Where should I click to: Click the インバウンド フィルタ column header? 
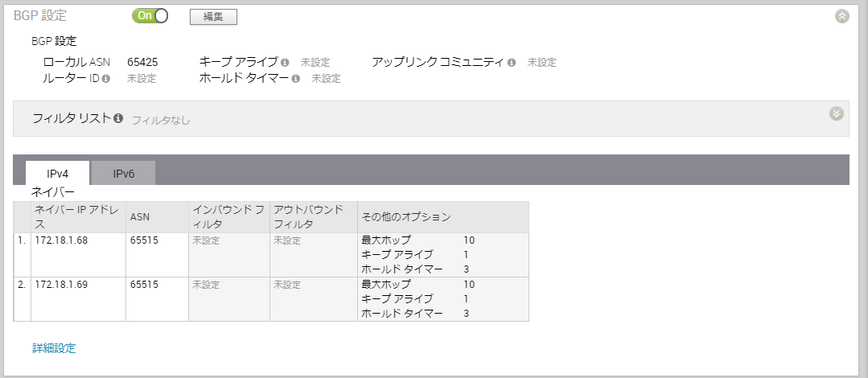(x=228, y=216)
